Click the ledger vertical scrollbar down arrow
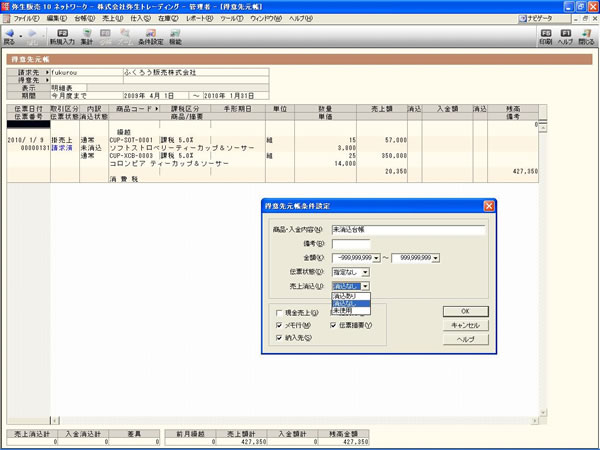 point(543,412)
